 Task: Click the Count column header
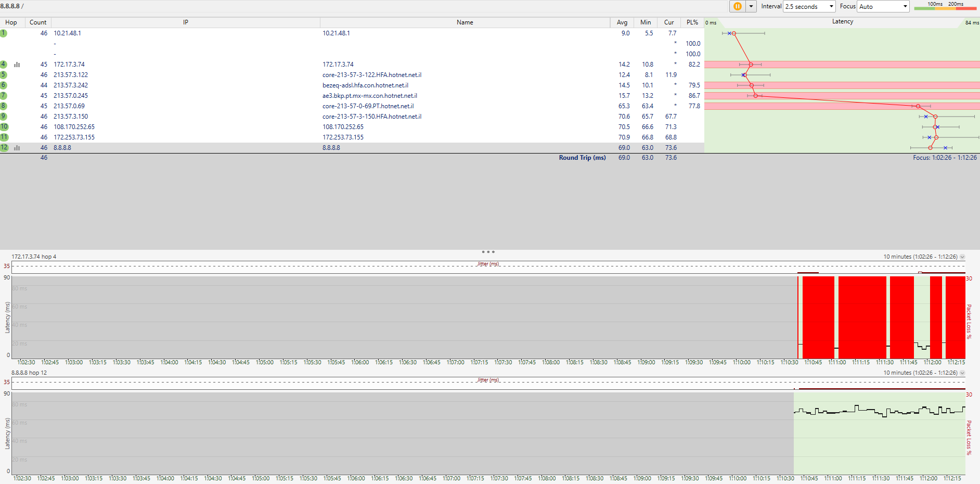[38, 22]
